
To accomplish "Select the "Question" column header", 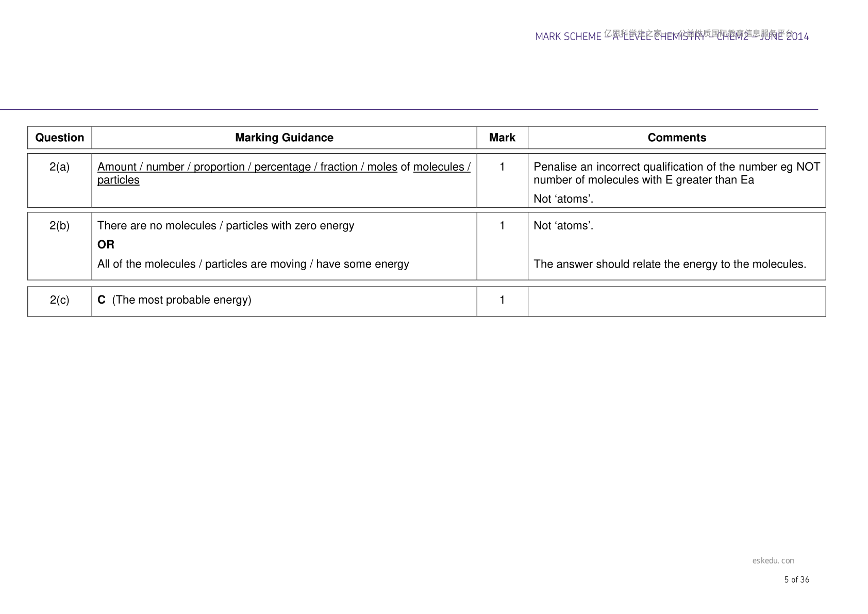I will point(60,138).
